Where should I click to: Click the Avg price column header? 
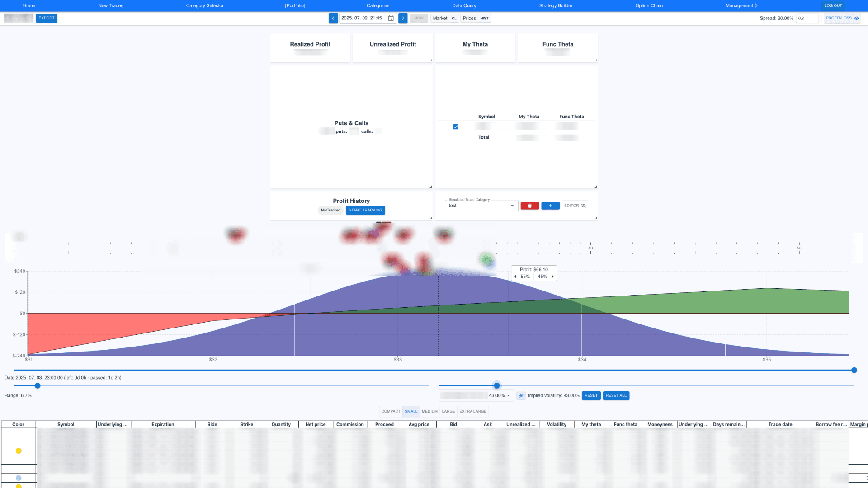pyautogui.click(x=419, y=425)
